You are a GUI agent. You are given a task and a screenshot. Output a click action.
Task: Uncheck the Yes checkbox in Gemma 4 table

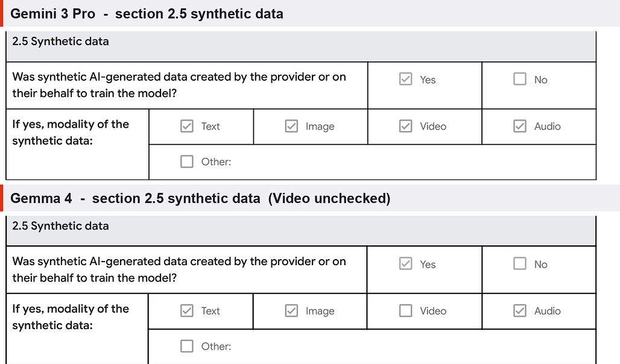coord(405,263)
